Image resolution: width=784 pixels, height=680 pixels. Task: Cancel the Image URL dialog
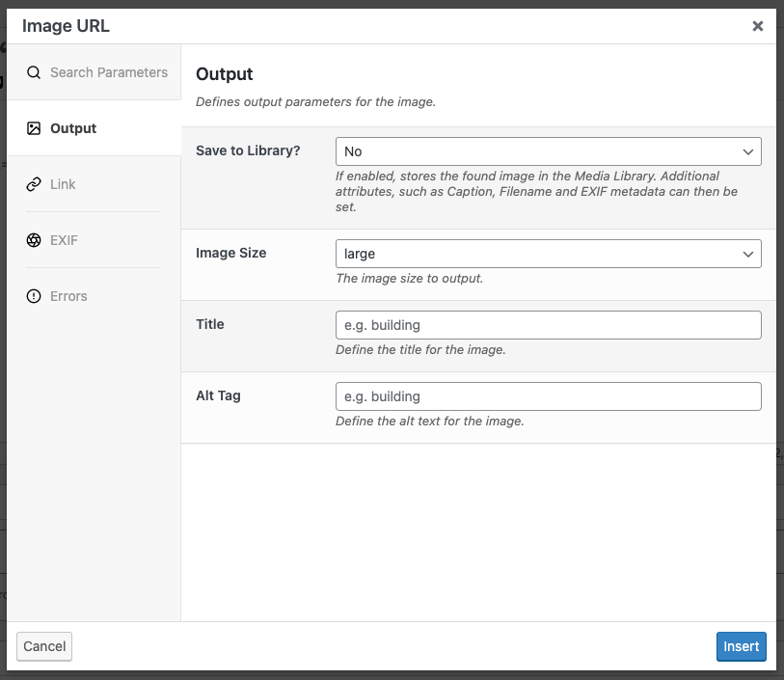44,646
